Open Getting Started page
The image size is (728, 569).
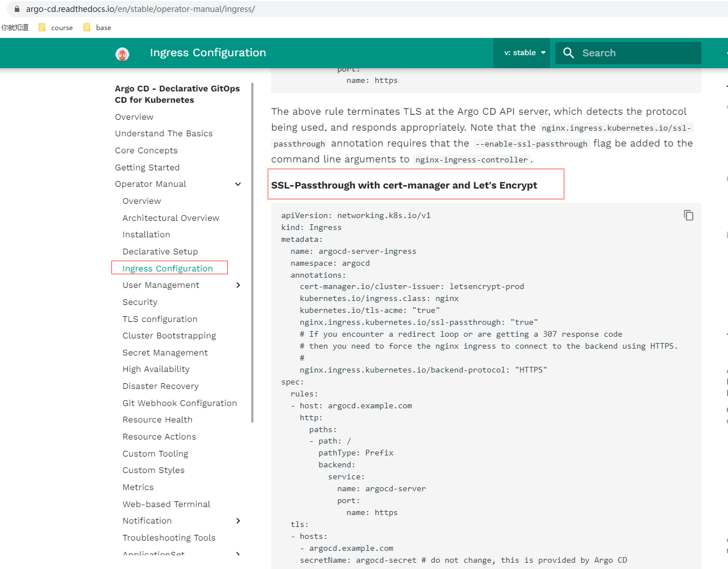point(147,168)
